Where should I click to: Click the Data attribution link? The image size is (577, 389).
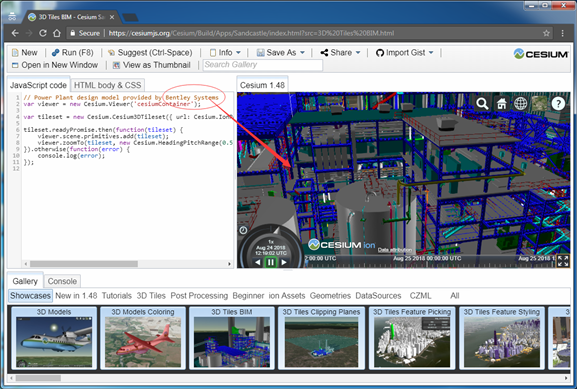coord(394,250)
